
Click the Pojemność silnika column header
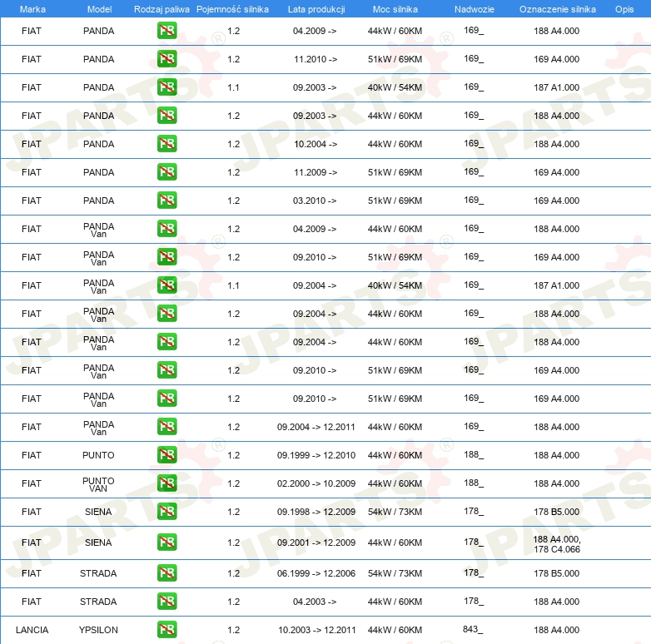(x=232, y=9)
